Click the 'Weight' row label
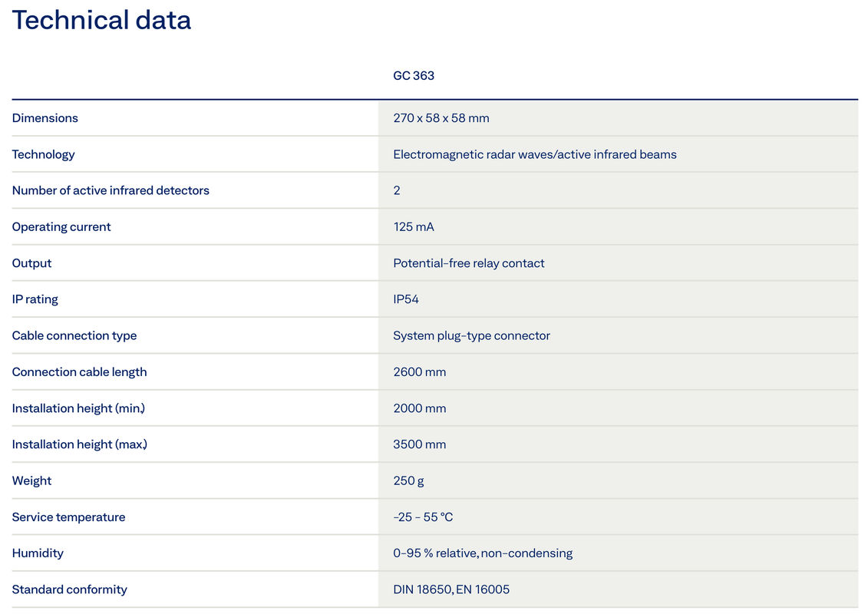 [x=31, y=481]
